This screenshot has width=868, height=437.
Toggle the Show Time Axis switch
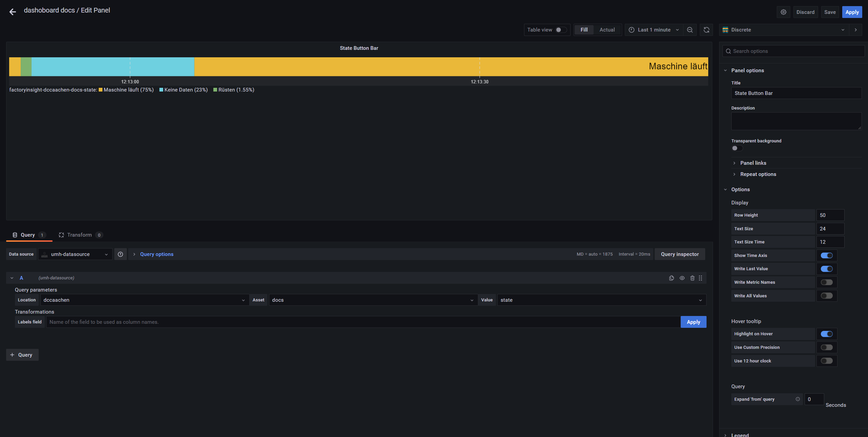point(827,255)
